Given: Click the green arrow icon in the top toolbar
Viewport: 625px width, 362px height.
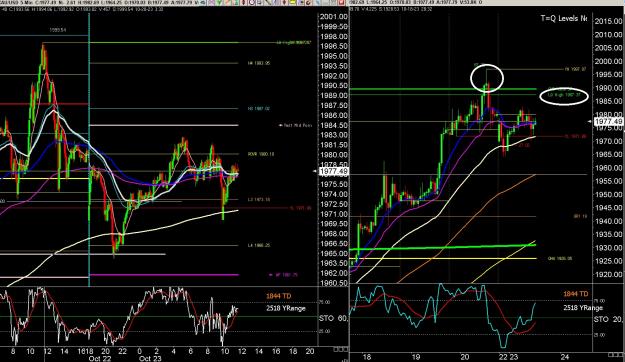Looking at the screenshot, I should coord(219,2).
